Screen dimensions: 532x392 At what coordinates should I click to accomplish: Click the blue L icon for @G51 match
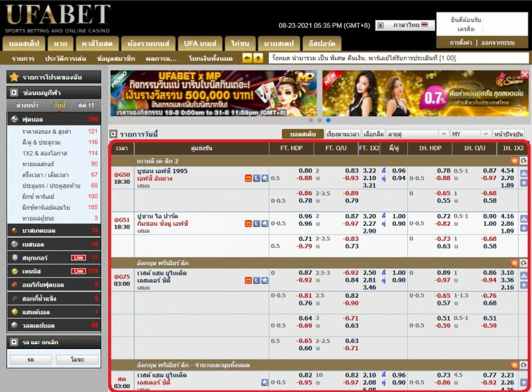tap(256, 224)
